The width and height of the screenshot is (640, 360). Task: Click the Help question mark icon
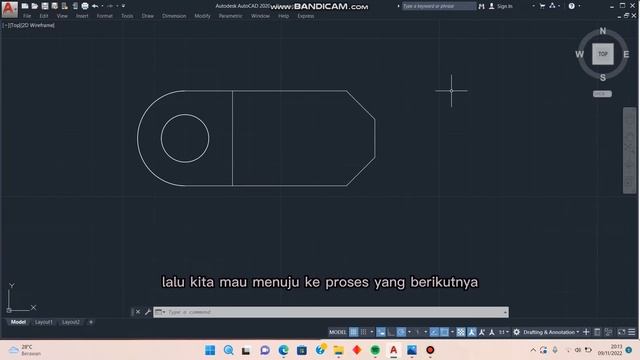pyautogui.click(x=572, y=6)
